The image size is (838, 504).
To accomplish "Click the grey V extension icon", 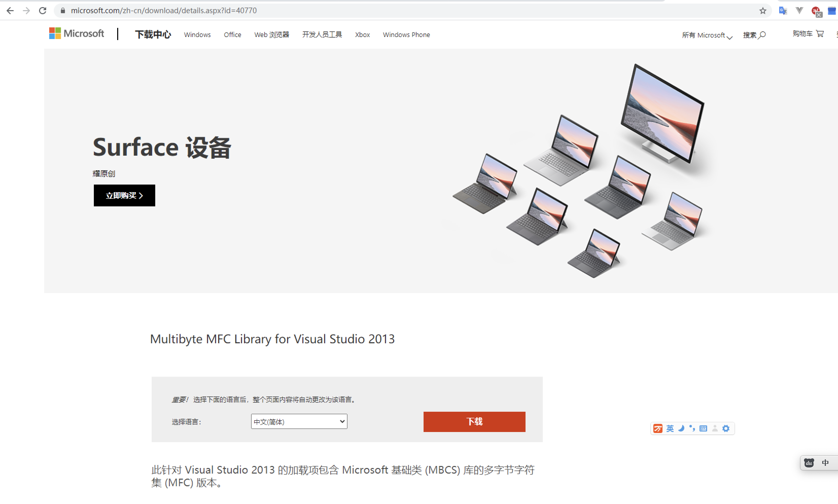I will [799, 11].
